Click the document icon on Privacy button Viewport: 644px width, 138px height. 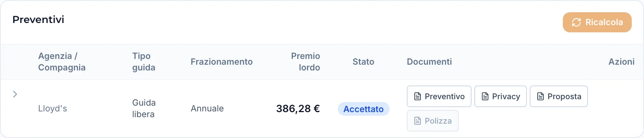click(x=485, y=96)
